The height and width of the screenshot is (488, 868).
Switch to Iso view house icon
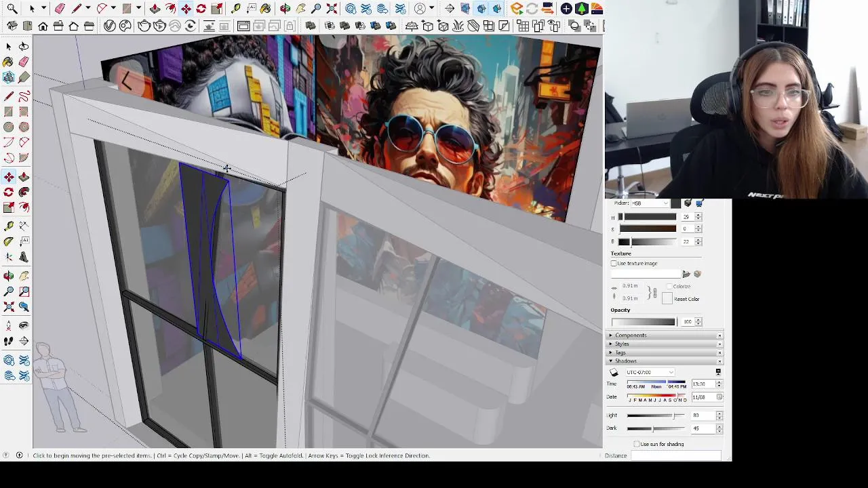(12, 26)
